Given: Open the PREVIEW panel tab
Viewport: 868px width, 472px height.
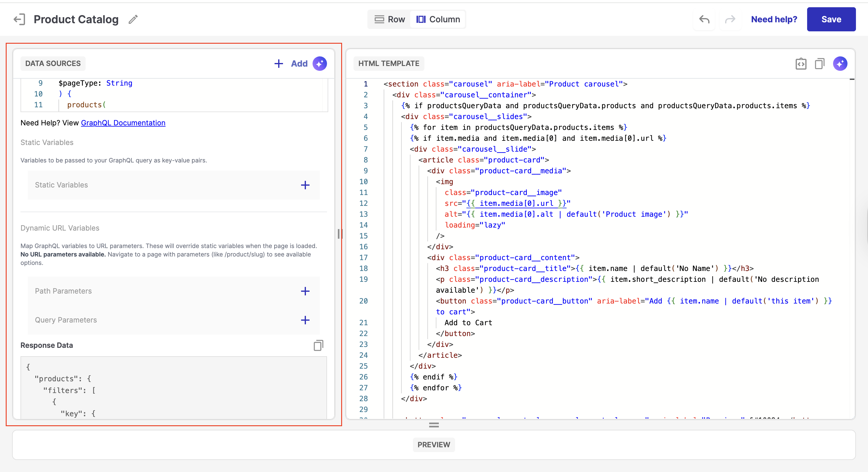Looking at the screenshot, I should click(434, 445).
